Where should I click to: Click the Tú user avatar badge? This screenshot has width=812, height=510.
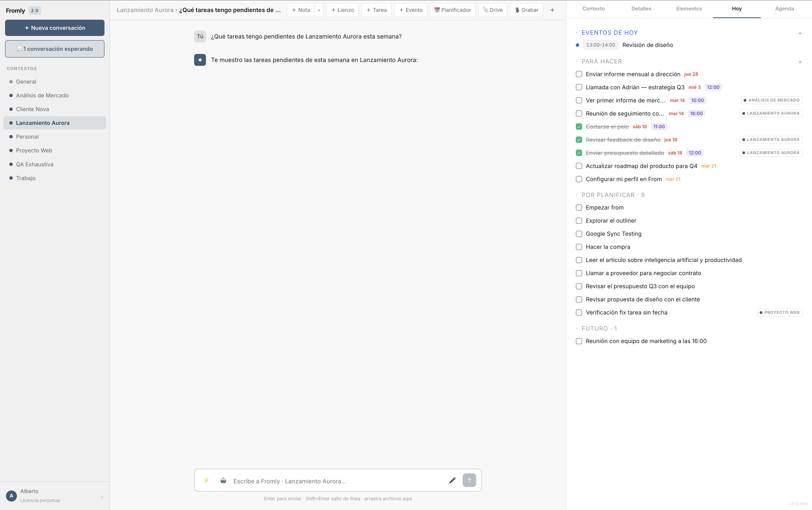(x=200, y=36)
